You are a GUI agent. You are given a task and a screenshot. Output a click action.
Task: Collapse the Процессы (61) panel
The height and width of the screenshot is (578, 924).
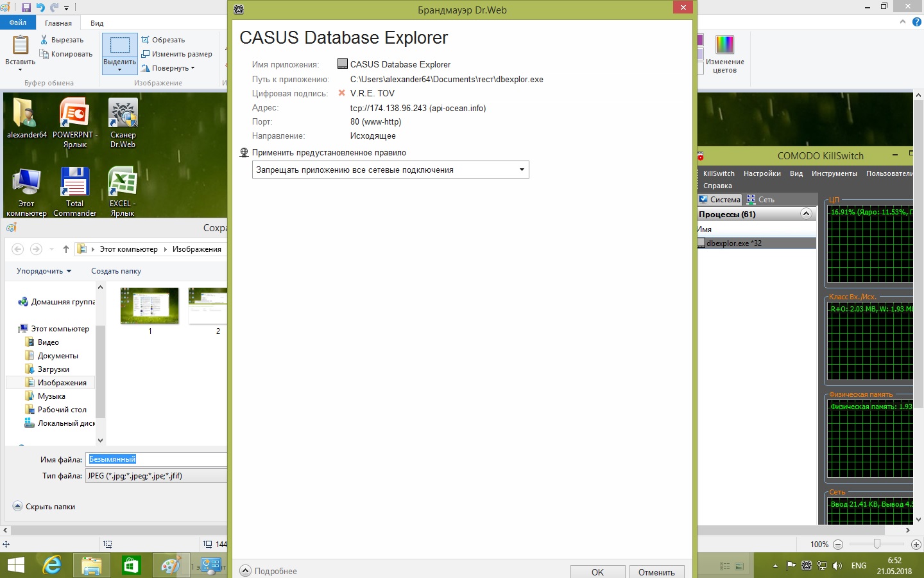coord(807,214)
